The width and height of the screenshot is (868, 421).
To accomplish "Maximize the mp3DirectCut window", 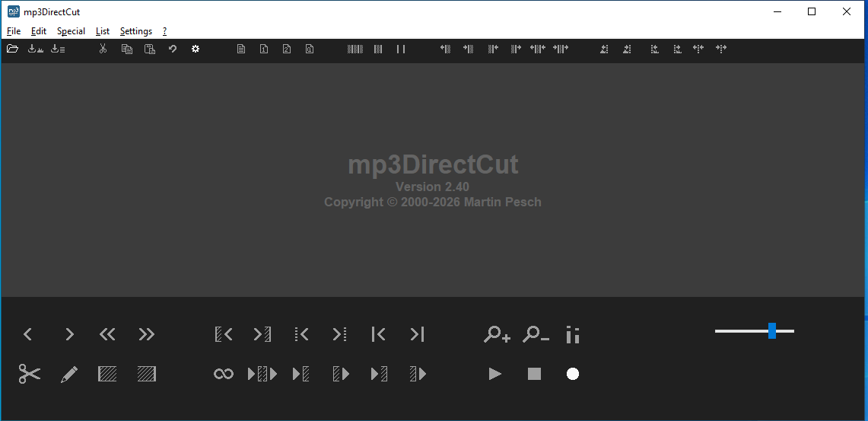I will pos(812,11).
